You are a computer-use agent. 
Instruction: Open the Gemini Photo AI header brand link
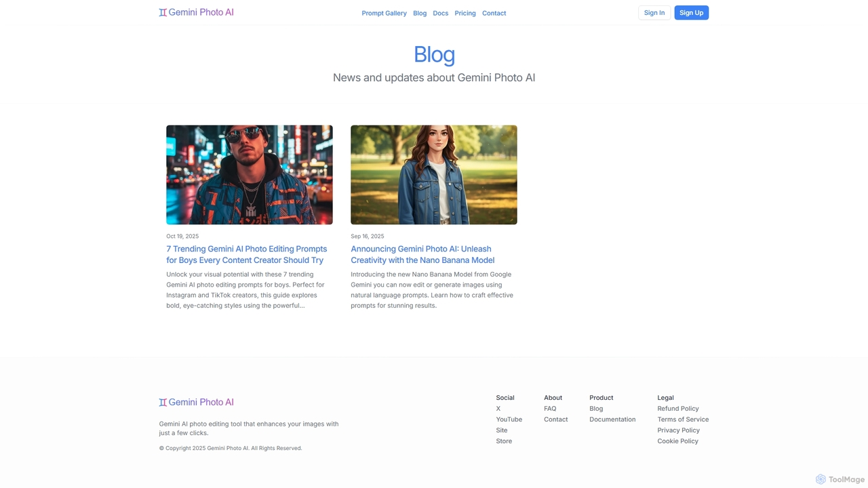(x=197, y=12)
